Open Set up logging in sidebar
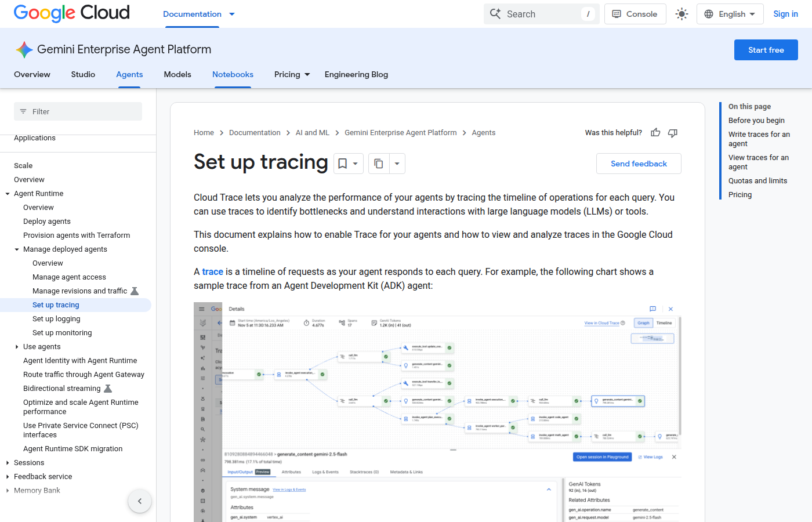This screenshot has height=522, width=812. click(x=56, y=319)
